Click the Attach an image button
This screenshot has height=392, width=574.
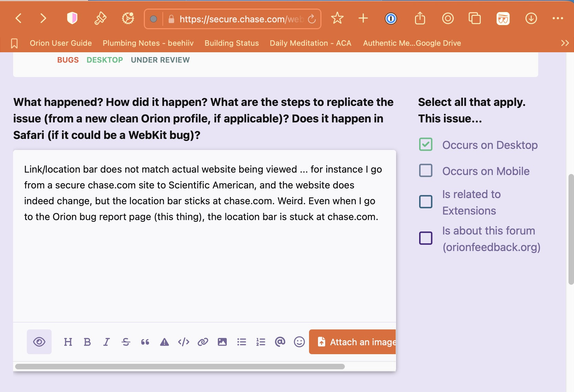click(352, 342)
